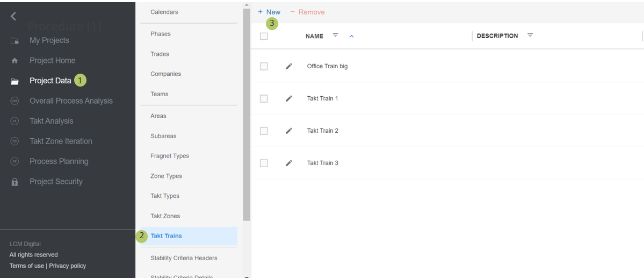Click the edit pencil beside Takt Train 3
Viewport: 644px width, 279px height.
click(289, 163)
